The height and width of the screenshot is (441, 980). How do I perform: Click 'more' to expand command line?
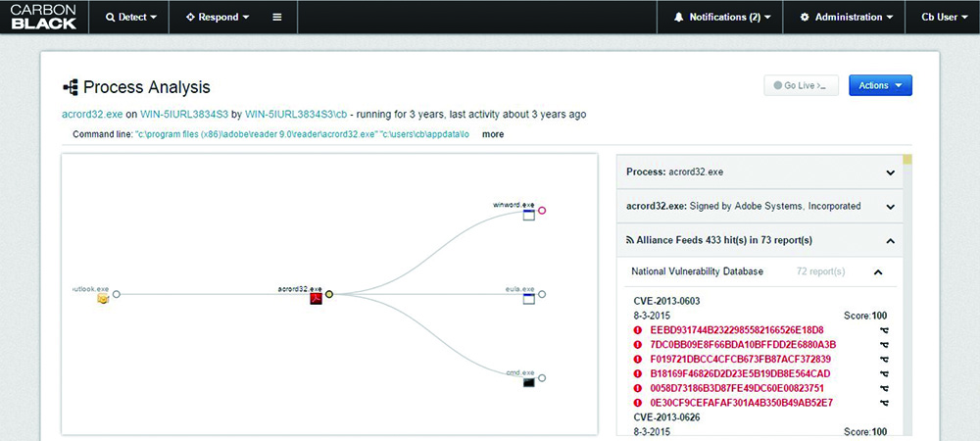[x=493, y=134]
